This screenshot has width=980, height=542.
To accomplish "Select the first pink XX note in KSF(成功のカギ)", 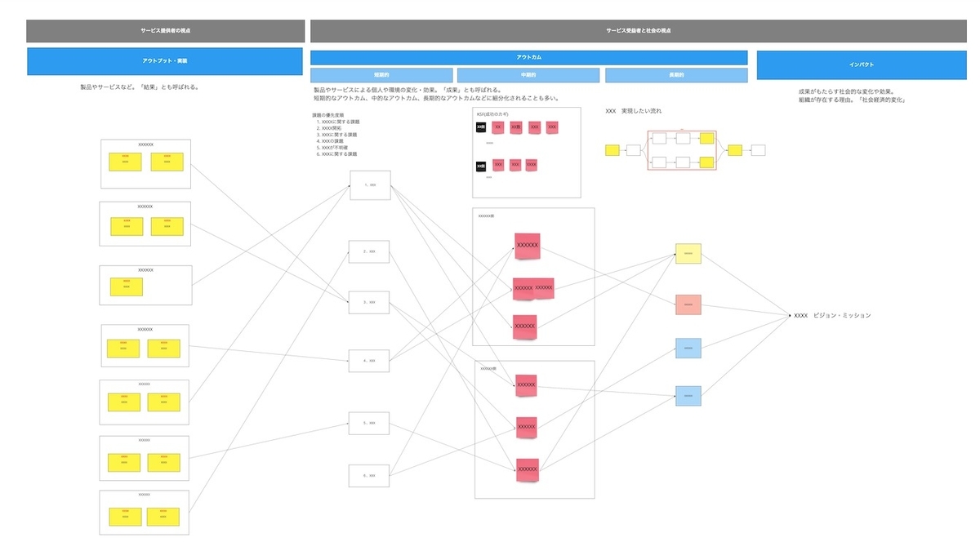I will (x=498, y=127).
